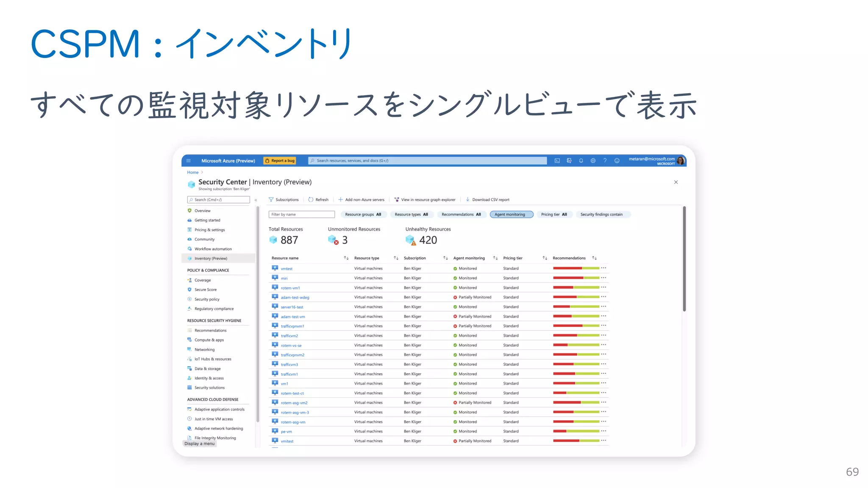
Task: Open the Pricing tier filter dropdown
Action: click(x=554, y=214)
